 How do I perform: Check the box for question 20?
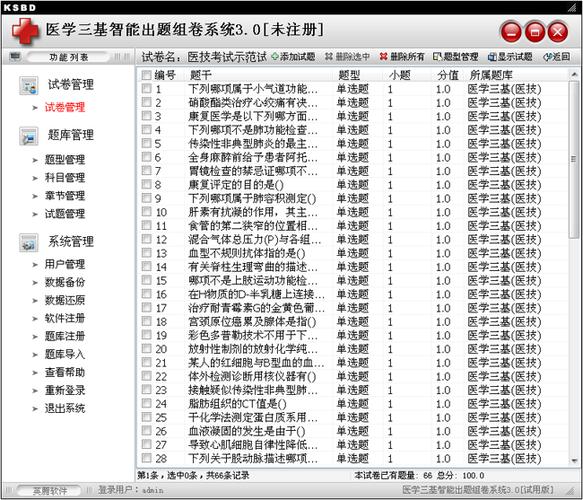pyautogui.click(x=146, y=349)
